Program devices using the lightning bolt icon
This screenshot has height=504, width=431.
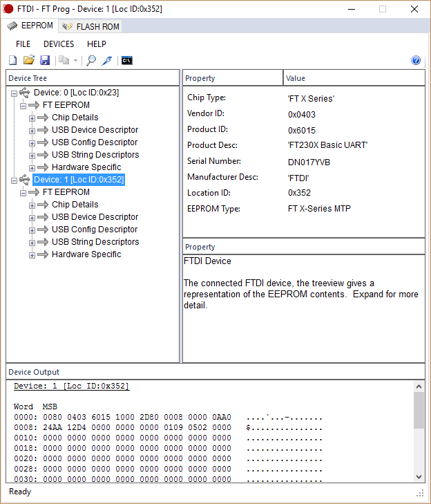point(106,61)
